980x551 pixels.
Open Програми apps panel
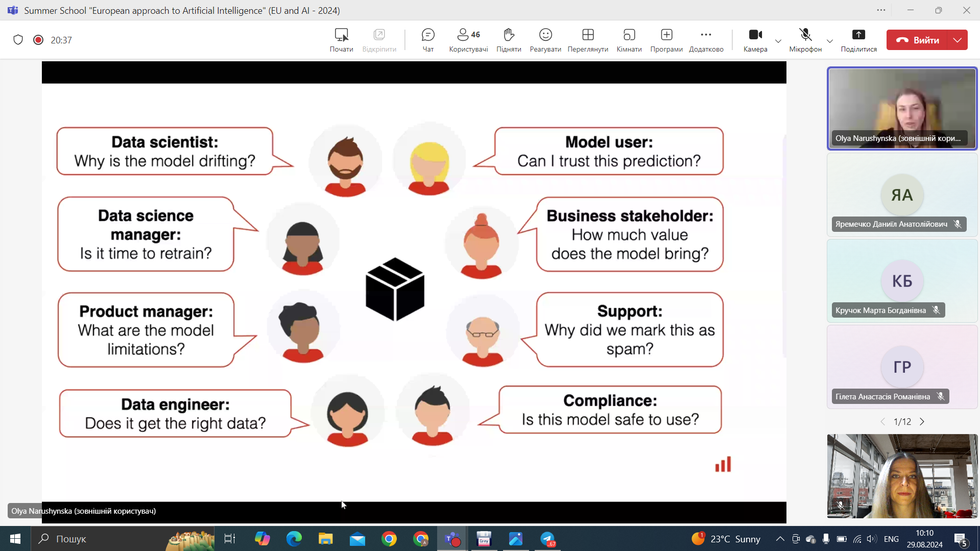click(666, 40)
